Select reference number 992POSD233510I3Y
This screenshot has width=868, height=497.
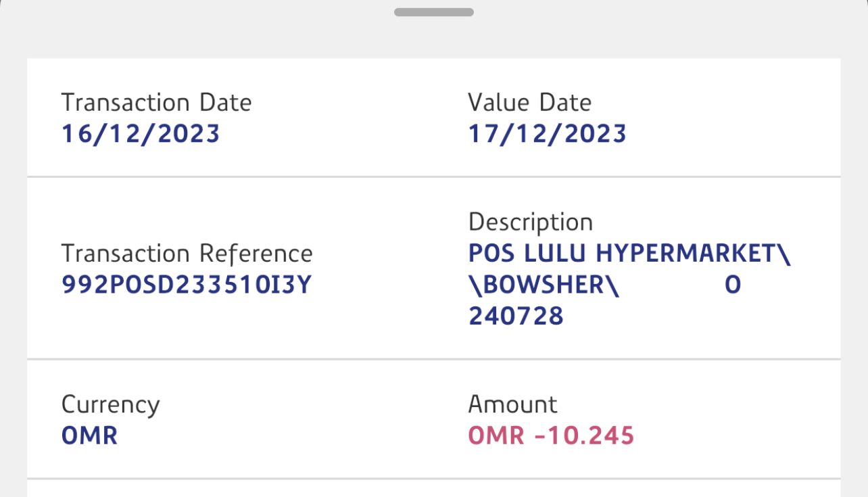(186, 285)
